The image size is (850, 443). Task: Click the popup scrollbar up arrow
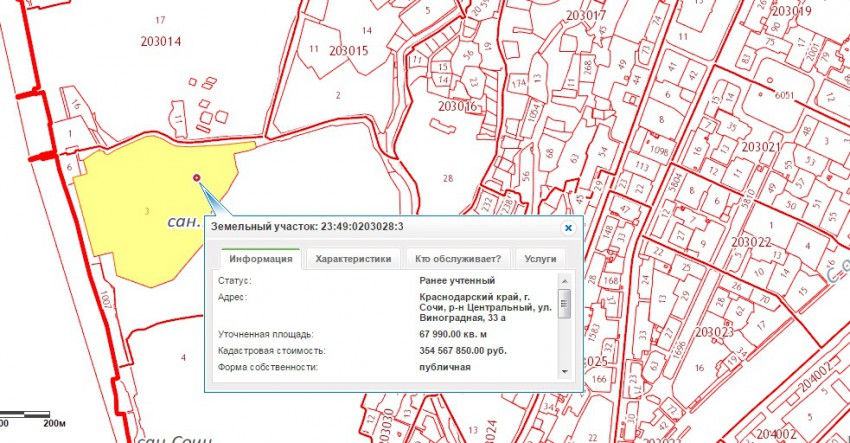point(564,280)
